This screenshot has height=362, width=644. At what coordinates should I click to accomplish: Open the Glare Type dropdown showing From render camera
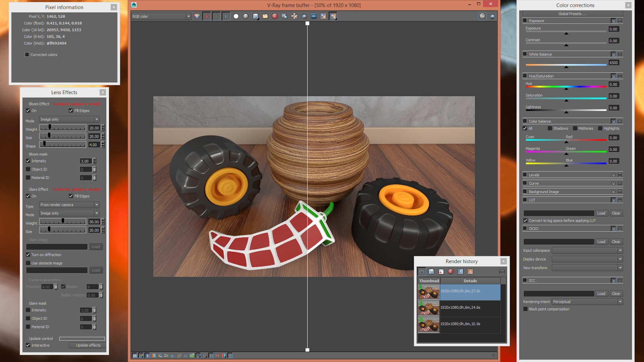pos(97,205)
